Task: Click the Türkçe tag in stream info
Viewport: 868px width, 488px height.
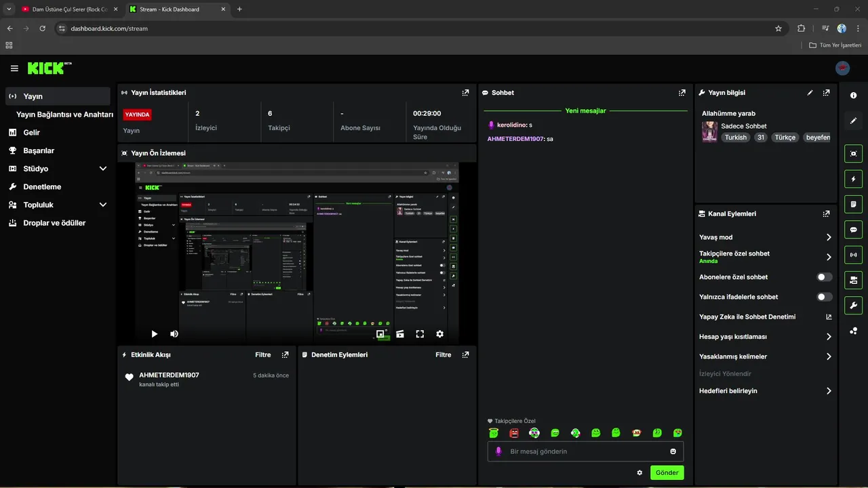Action: point(785,137)
